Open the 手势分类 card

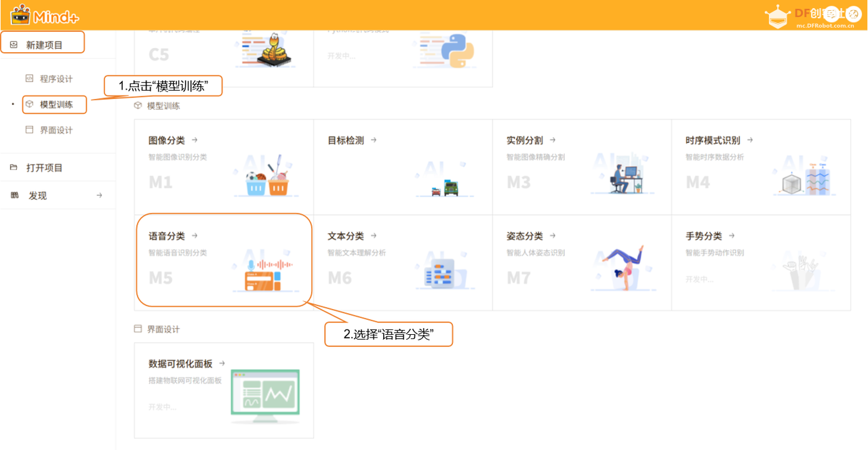[761, 263]
